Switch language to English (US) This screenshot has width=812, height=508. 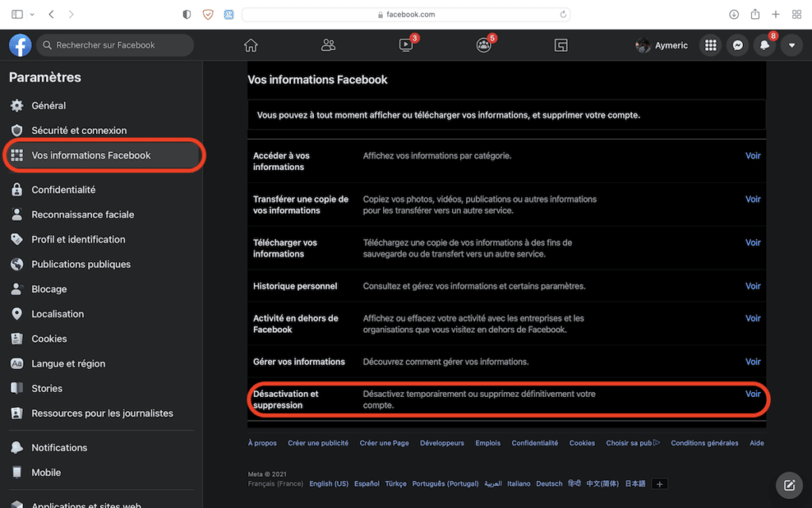[x=329, y=483]
